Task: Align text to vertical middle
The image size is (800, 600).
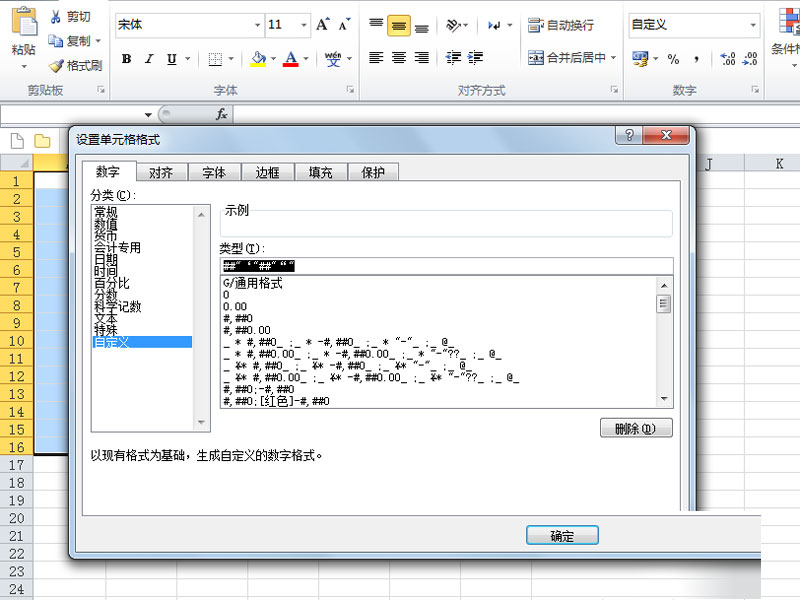Action: 399,26
